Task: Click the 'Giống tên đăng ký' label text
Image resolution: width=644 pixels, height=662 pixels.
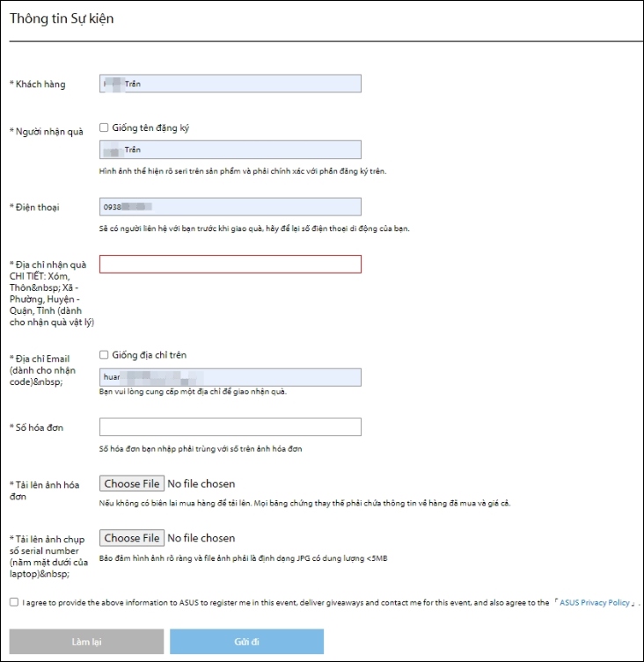Action: [x=150, y=127]
